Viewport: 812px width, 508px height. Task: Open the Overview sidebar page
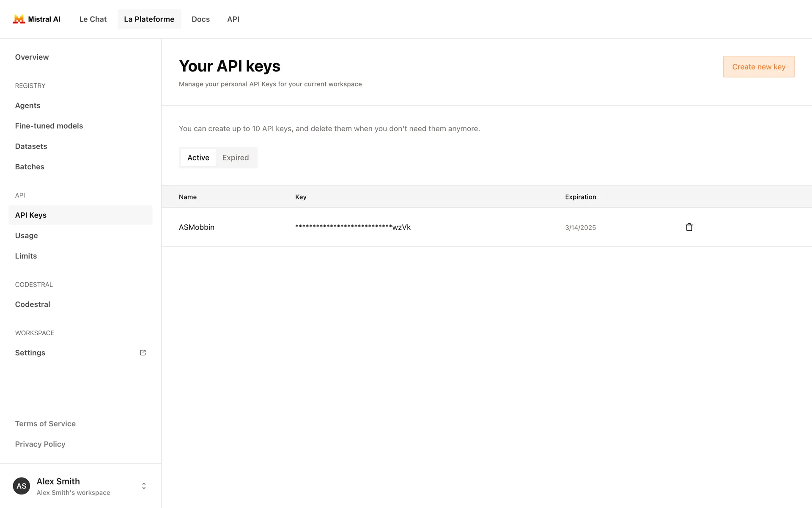point(32,57)
